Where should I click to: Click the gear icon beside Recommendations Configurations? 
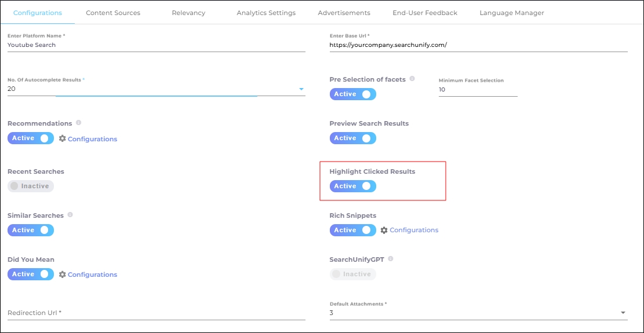(x=63, y=138)
